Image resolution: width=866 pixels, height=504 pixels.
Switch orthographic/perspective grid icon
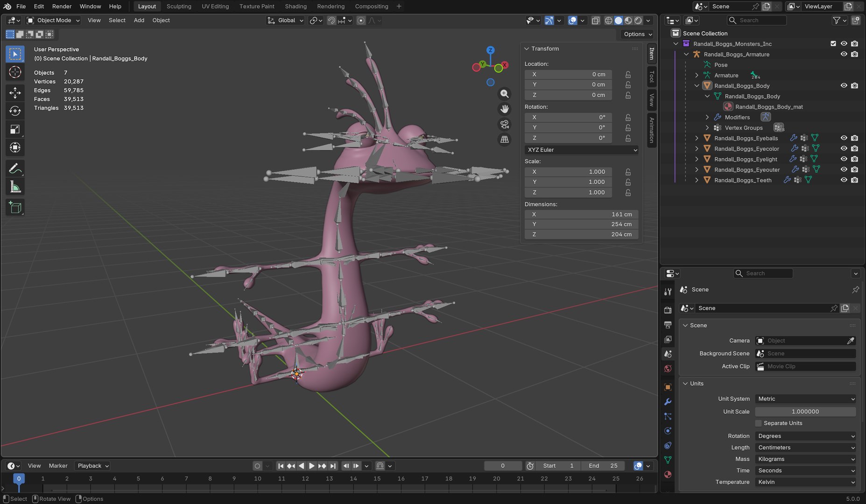click(x=505, y=140)
